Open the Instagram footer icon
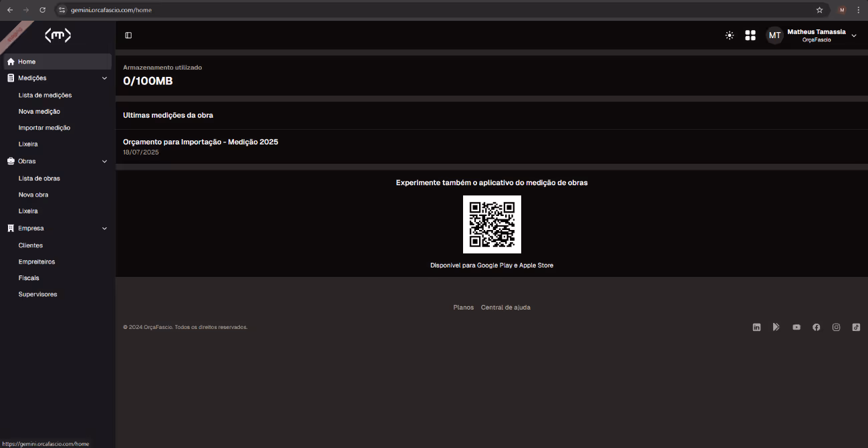Screen dimensions: 868x448 pyautogui.click(x=836, y=327)
